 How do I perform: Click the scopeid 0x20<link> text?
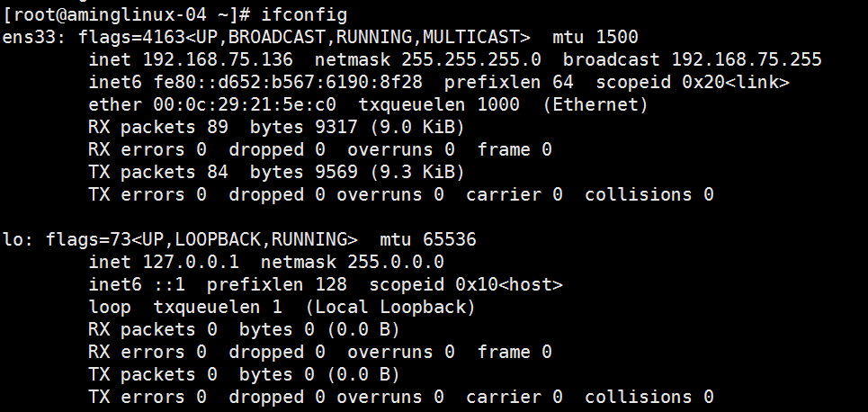coord(693,83)
